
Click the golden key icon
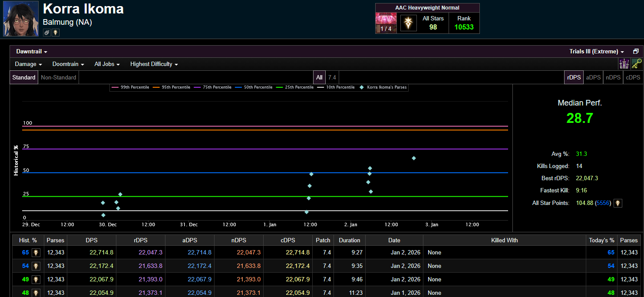(x=637, y=64)
